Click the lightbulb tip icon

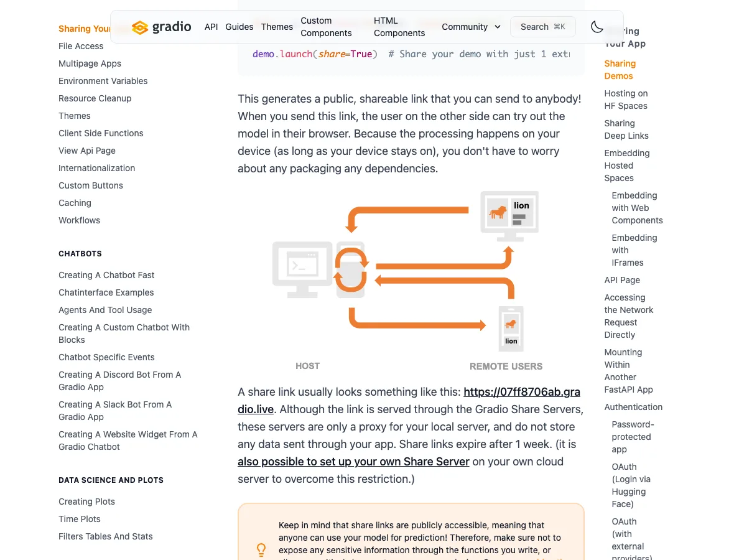pyautogui.click(x=261, y=549)
